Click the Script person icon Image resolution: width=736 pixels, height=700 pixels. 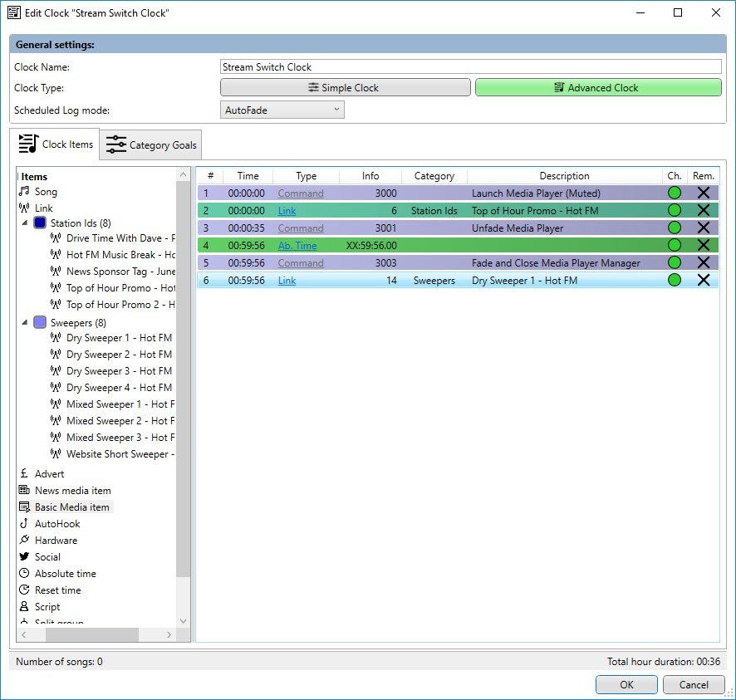pyautogui.click(x=24, y=607)
